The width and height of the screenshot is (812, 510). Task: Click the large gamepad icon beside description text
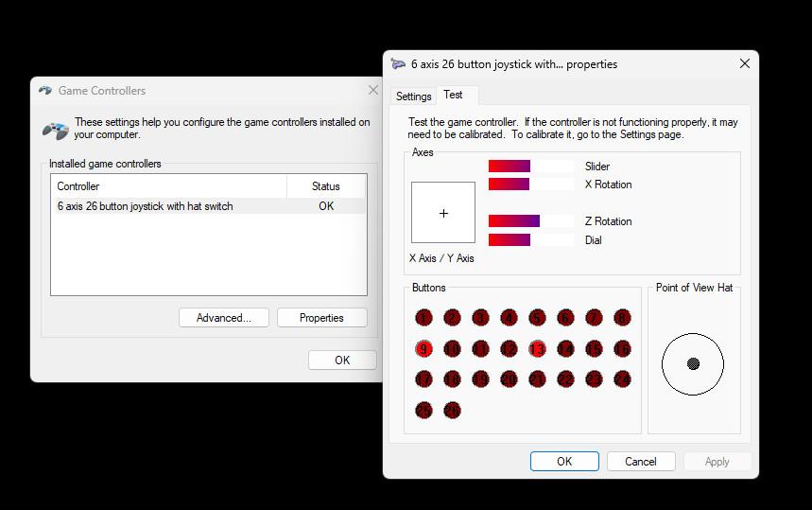click(56, 130)
